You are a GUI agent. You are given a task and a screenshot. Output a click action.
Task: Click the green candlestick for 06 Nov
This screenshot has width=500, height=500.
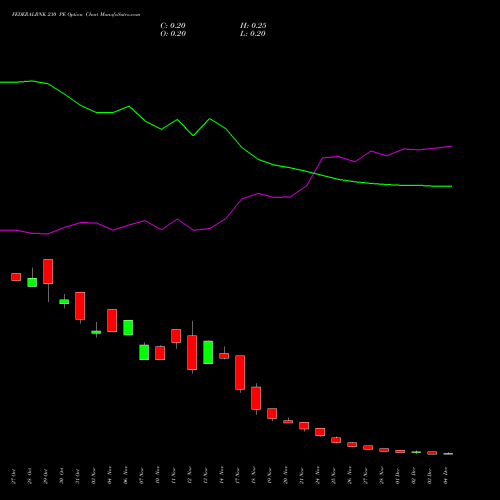(128, 328)
